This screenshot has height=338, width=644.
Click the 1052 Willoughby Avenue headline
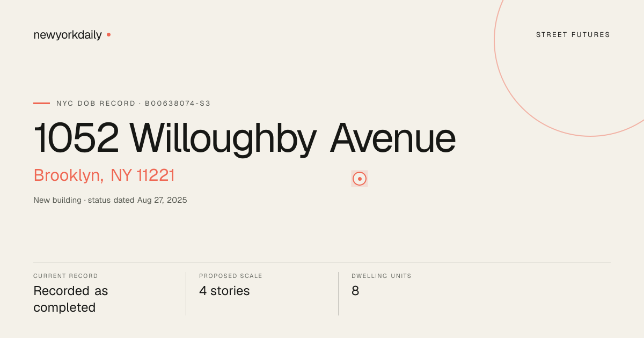245,138
